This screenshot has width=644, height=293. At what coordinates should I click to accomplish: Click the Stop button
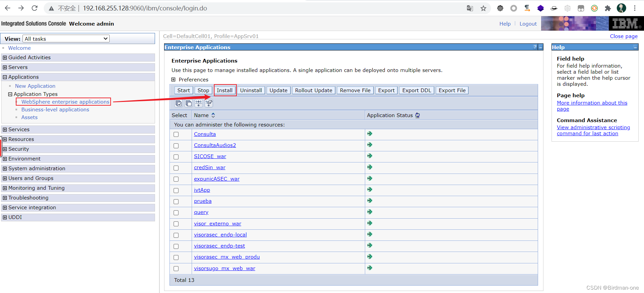203,90
